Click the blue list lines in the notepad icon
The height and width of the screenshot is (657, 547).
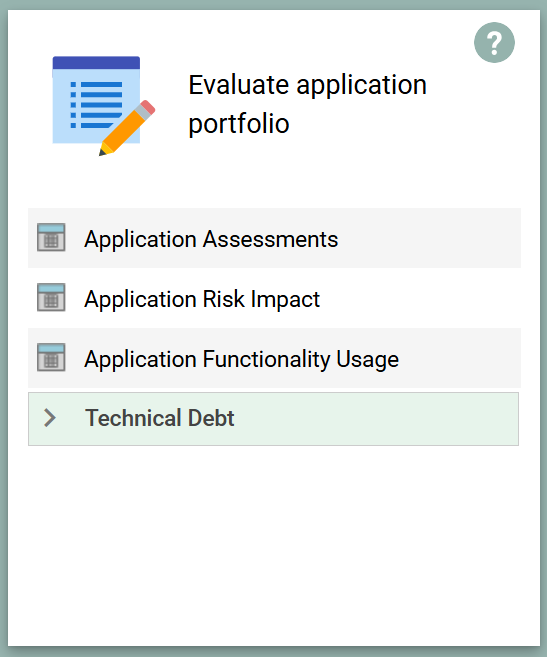tap(96, 105)
